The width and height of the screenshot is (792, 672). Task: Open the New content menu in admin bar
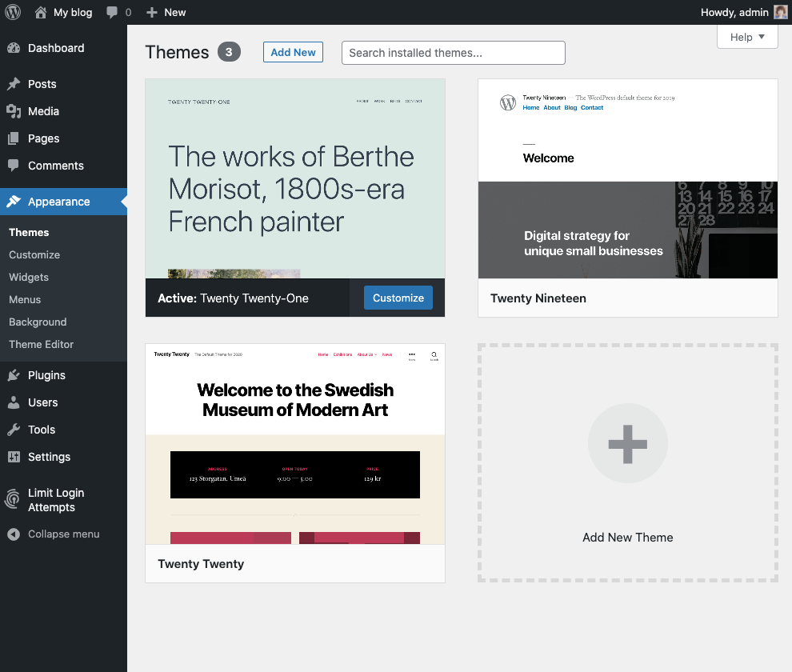[x=166, y=12]
